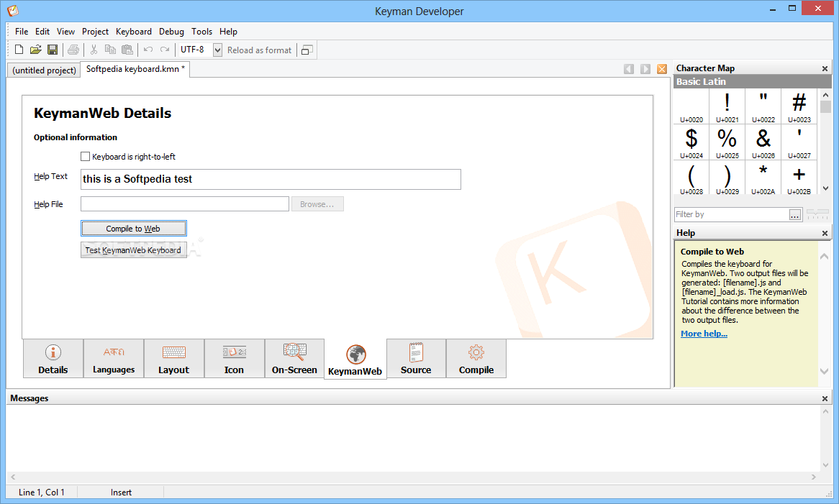Click the Paste clipboard icon
The image size is (839, 504).
tap(127, 50)
